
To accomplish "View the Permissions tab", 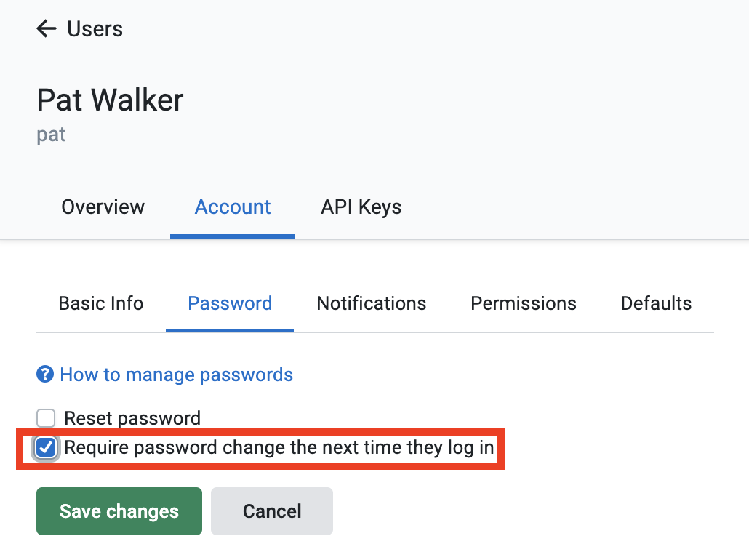I will point(523,303).
